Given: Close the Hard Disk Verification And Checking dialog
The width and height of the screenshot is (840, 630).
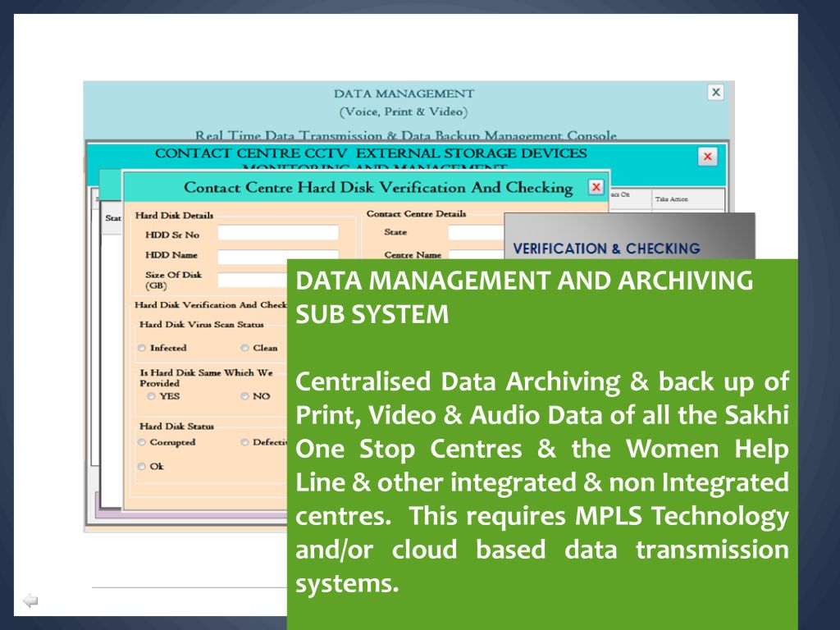Looking at the screenshot, I should tap(596, 188).
